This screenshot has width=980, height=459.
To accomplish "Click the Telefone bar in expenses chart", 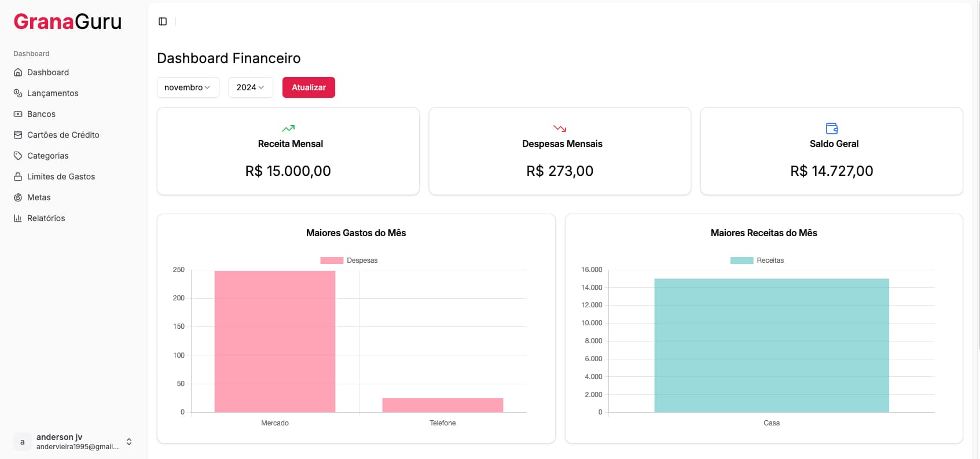I will tap(443, 405).
